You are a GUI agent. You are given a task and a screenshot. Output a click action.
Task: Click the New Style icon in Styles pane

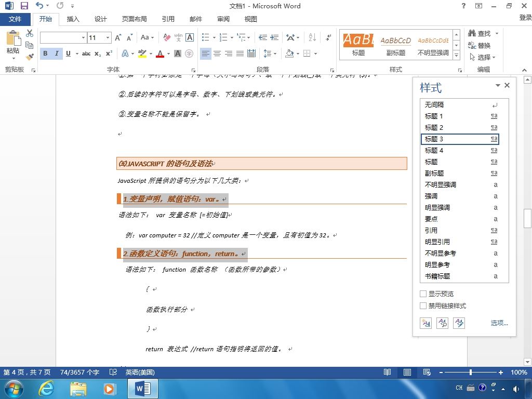(425, 323)
